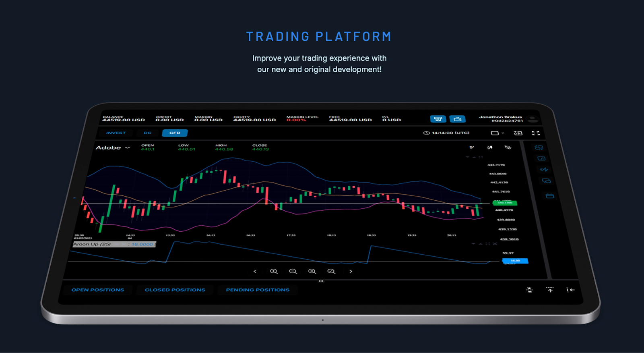Viewport: 644px width, 353px height.
Task: Click the drawing tools pen icon
Action: pyautogui.click(x=508, y=147)
